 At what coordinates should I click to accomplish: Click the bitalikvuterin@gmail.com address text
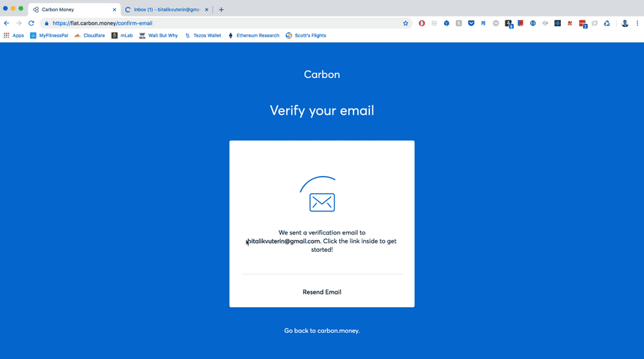(x=283, y=241)
